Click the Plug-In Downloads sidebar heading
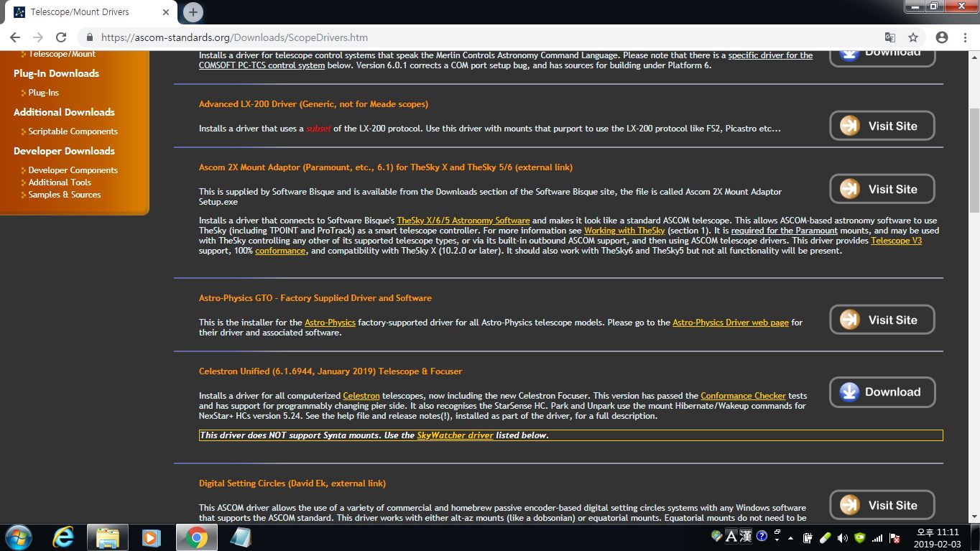Image resolution: width=980 pixels, height=551 pixels. coord(56,73)
